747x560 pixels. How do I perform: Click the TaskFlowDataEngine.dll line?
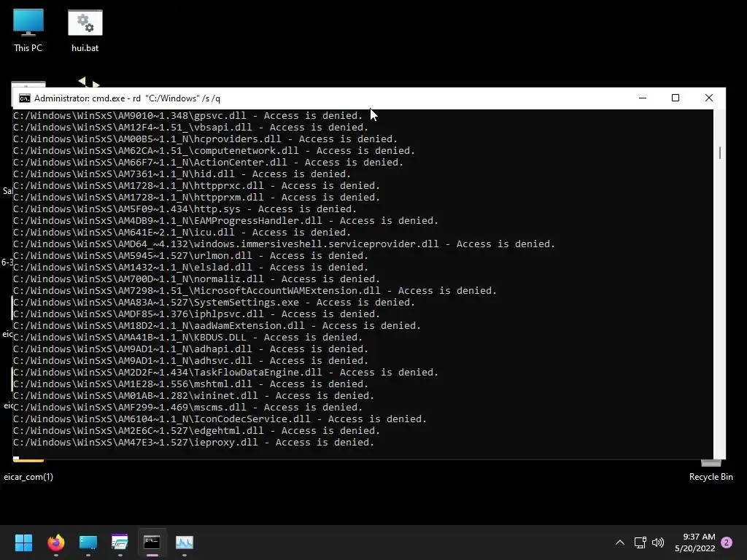(226, 373)
